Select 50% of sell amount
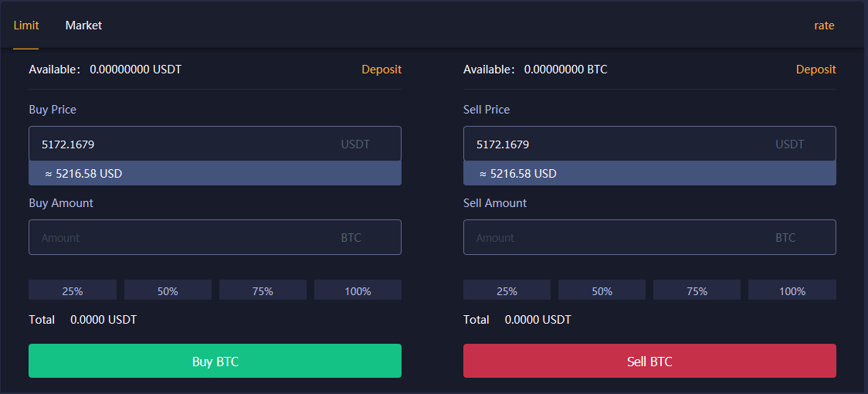 (x=602, y=291)
